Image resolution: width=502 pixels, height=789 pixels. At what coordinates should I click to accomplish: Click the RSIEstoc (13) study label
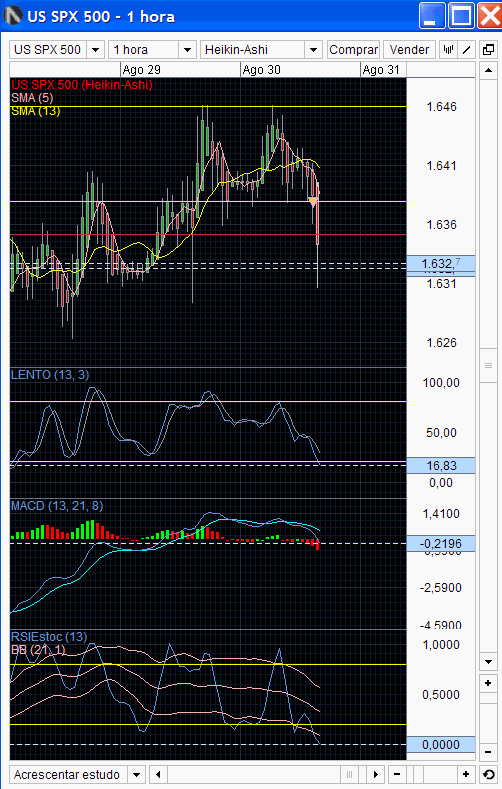click(x=49, y=637)
